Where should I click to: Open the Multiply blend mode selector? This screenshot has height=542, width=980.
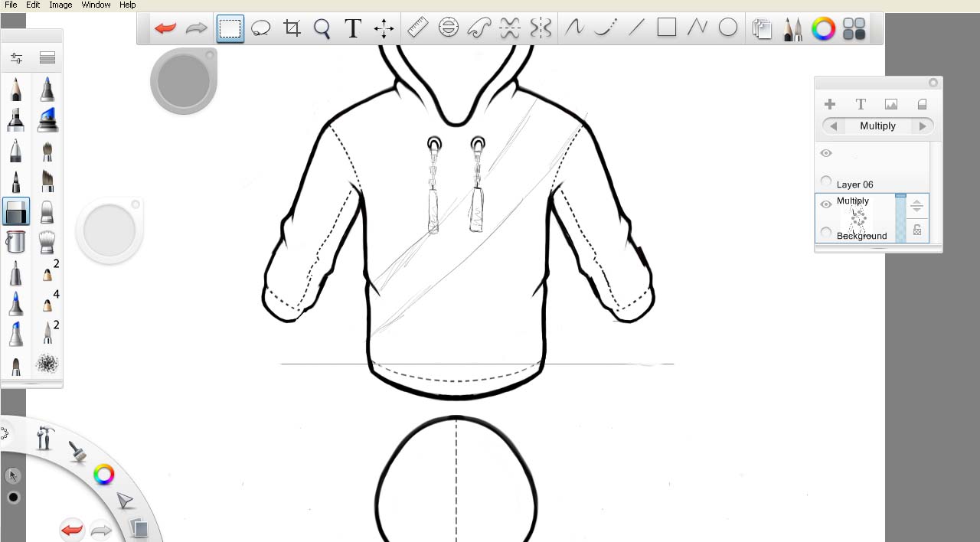877,126
